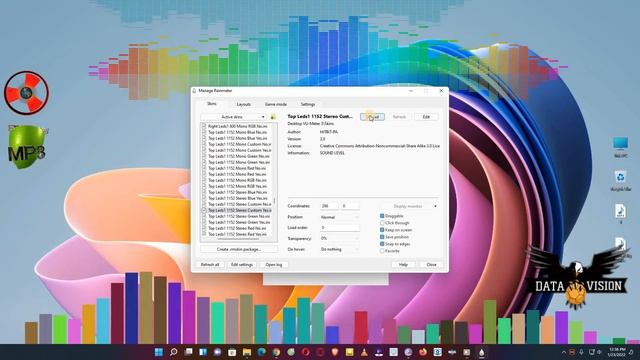Open Rainmeter drop icon on taskbar
The height and width of the screenshot is (360, 640).
coord(482,352)
